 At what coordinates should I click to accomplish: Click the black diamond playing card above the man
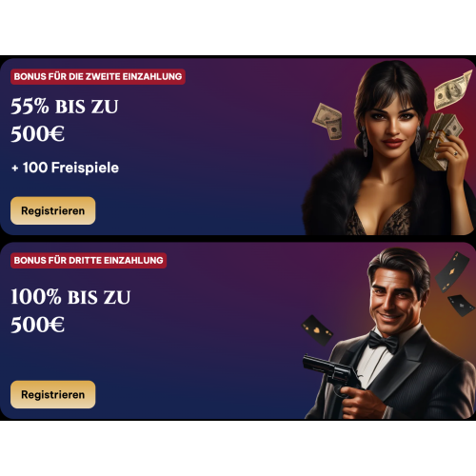452,271
